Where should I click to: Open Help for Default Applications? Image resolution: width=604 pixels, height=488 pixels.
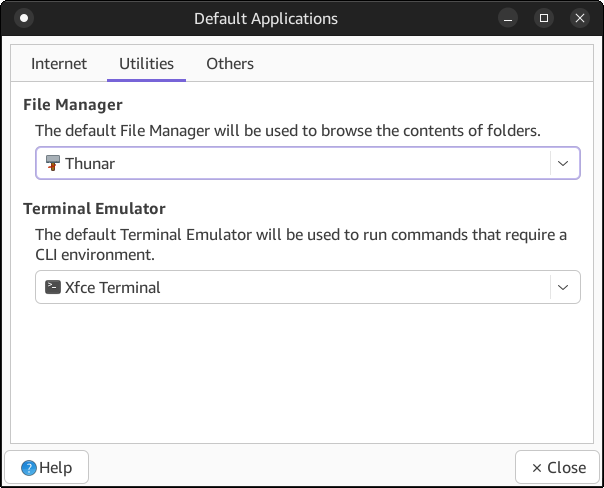pyautogui.click(x=47, y=467)
